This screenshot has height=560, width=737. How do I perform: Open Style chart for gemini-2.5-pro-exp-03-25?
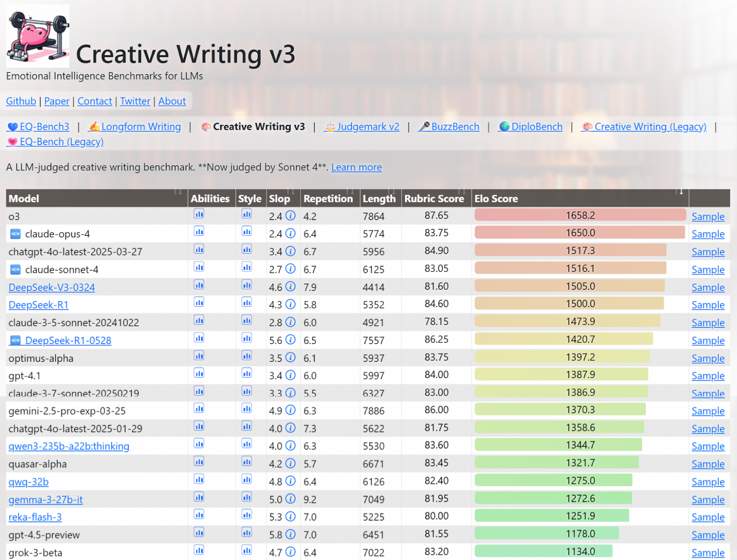[x=247, y=408]
